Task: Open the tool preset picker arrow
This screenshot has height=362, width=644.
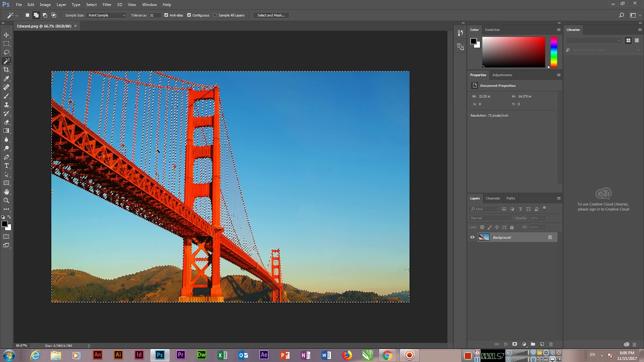Action: [16, 15]
